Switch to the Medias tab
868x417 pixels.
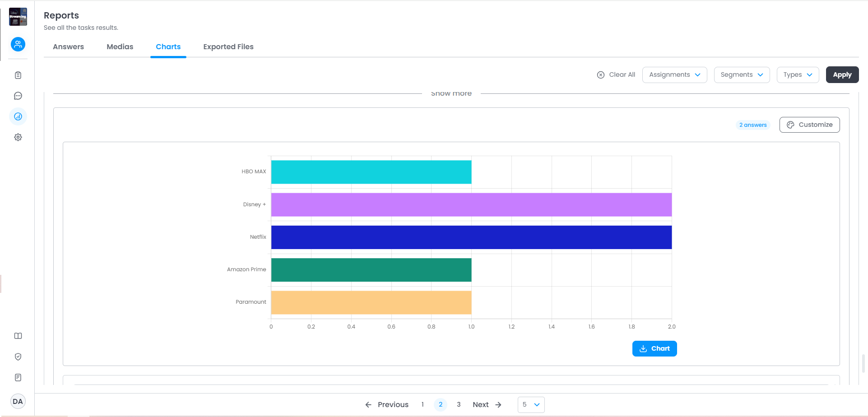(120, 46)
